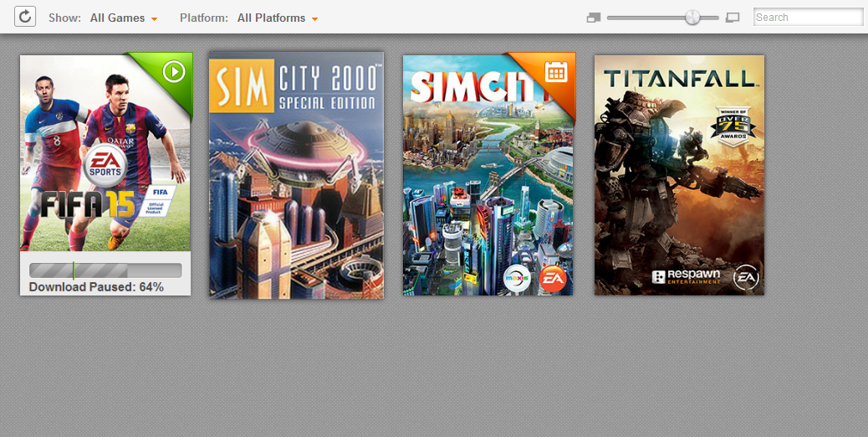Click the small tile size icon
Image resolution: width=868 pixels, height=437 pixels.
pyautogui.click(x=594, y=18)
